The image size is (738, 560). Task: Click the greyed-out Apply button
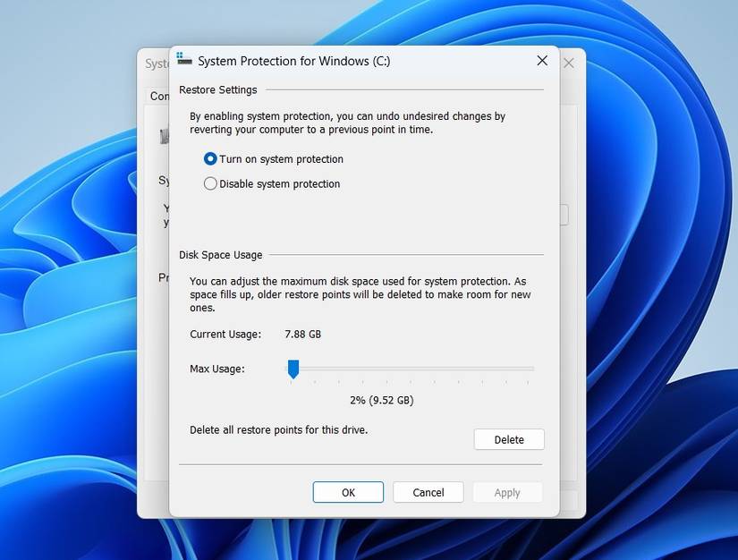click(507, 492)
